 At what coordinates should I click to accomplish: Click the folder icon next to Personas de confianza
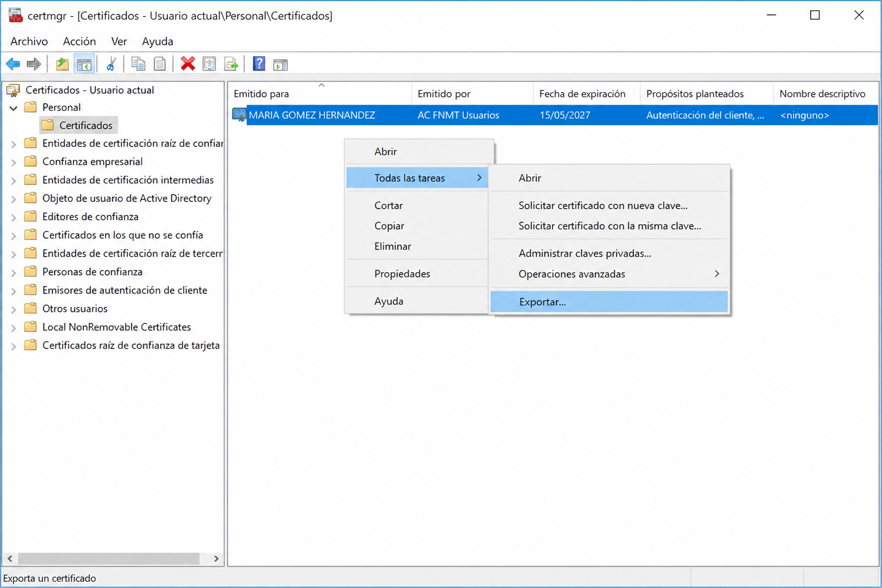31,272
